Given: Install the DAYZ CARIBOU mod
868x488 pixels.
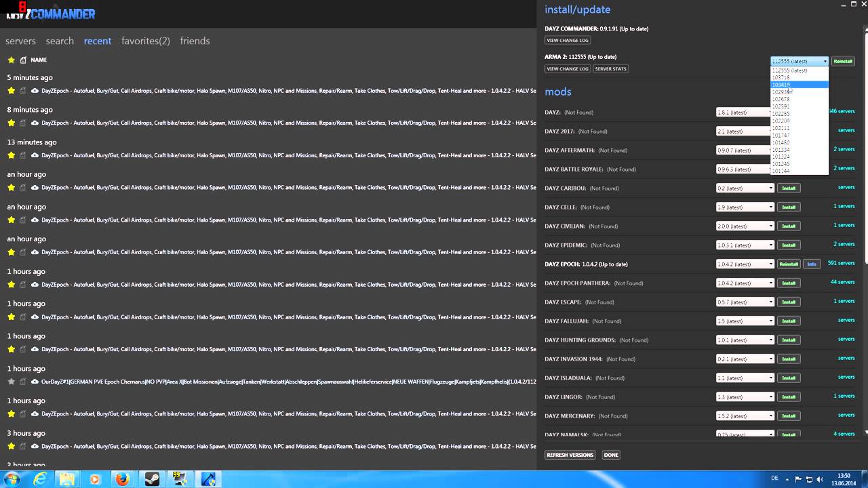Looking at the screenshot, I should pyautogui.click(x=789, y=188).
